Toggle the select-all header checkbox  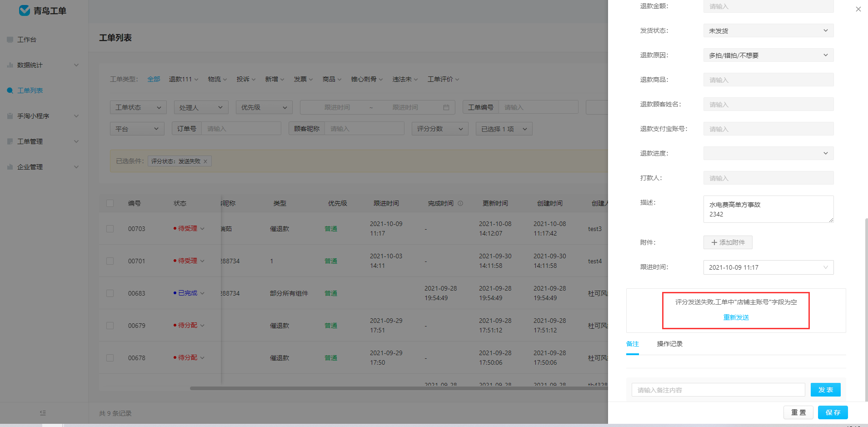110,203
